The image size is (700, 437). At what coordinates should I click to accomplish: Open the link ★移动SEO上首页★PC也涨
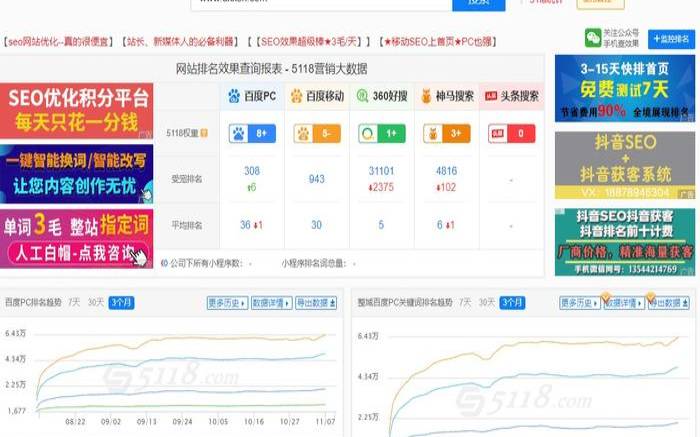coord(438,42)
